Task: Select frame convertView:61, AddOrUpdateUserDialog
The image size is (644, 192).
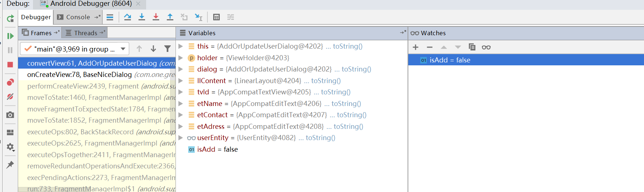Action: pos(97,63)
